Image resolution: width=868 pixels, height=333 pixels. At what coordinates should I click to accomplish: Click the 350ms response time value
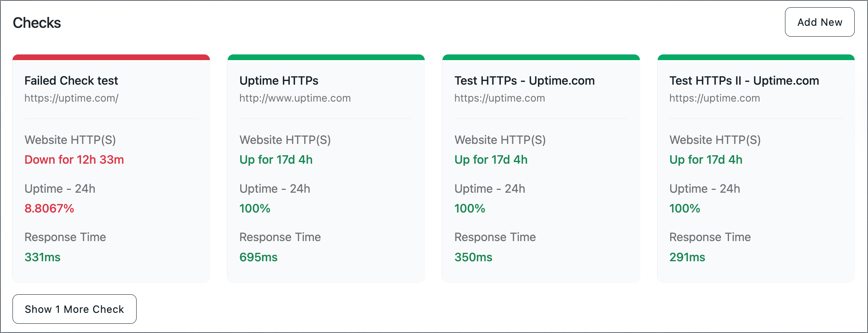[473, 257]
